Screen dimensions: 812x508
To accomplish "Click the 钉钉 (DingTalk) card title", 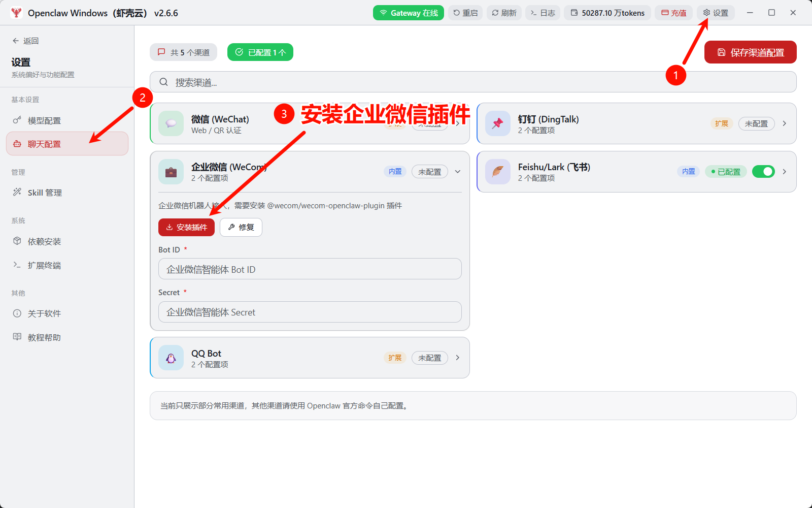I will (x=549, y=119).
